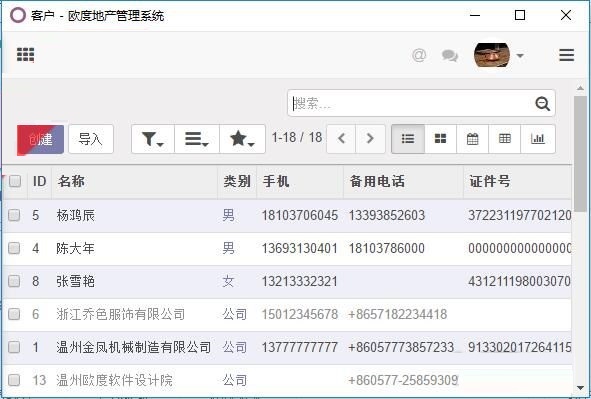Toggle the select-all header checkbox
This screenshot has height=399, width=591.
click(15, 181)
